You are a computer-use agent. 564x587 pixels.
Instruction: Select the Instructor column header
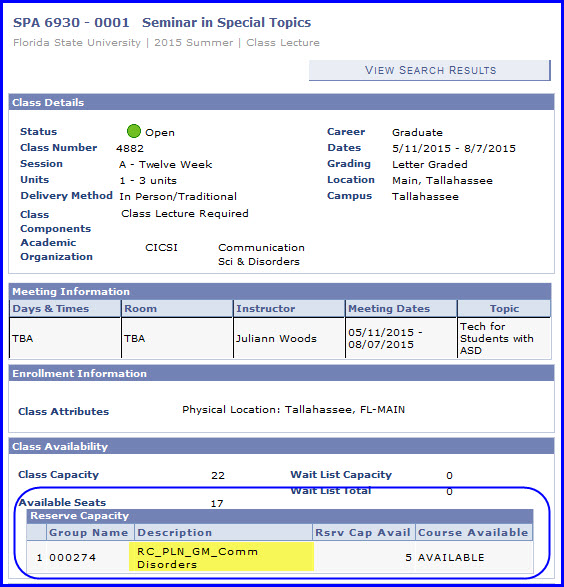pos(289,308)
